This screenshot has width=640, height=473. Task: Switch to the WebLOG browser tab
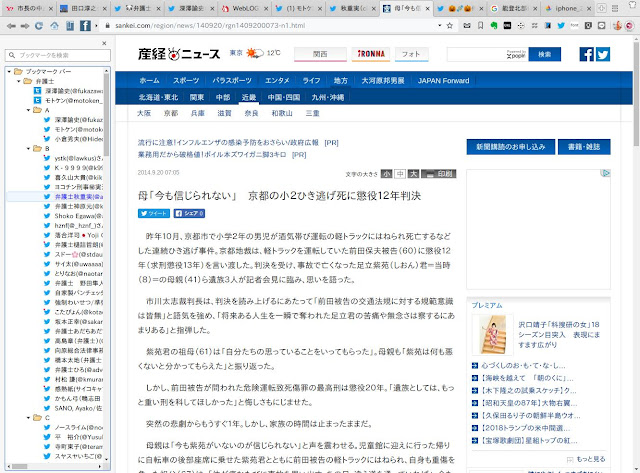(244, 8)
